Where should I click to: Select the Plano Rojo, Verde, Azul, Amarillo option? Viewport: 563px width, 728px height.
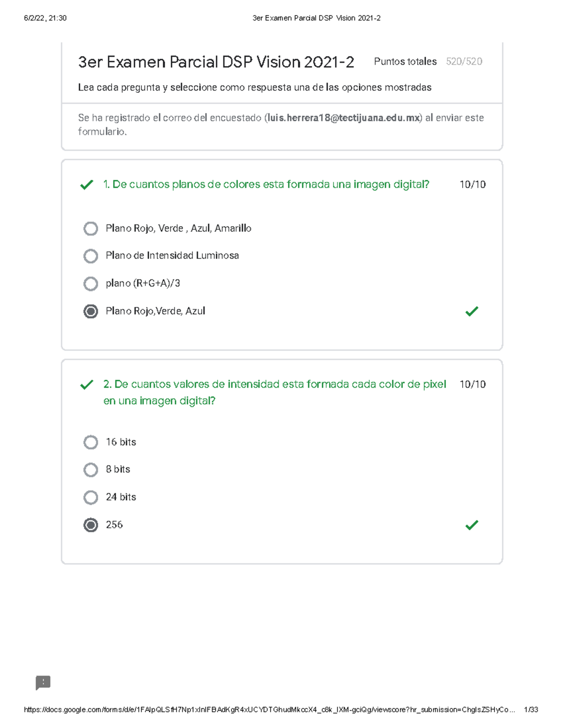[x=91, y=229]
